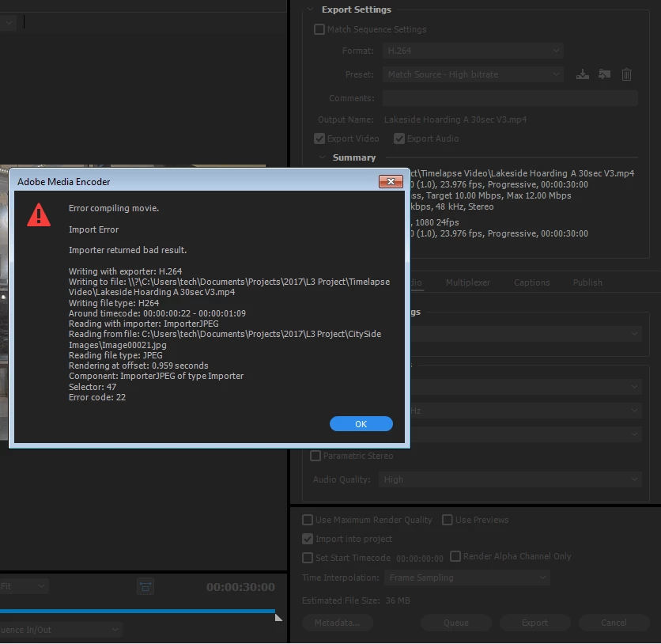Click the 00:00:30:00 duration timecode
This screenshot has width=661, height=644.
(x=240, y=587)
